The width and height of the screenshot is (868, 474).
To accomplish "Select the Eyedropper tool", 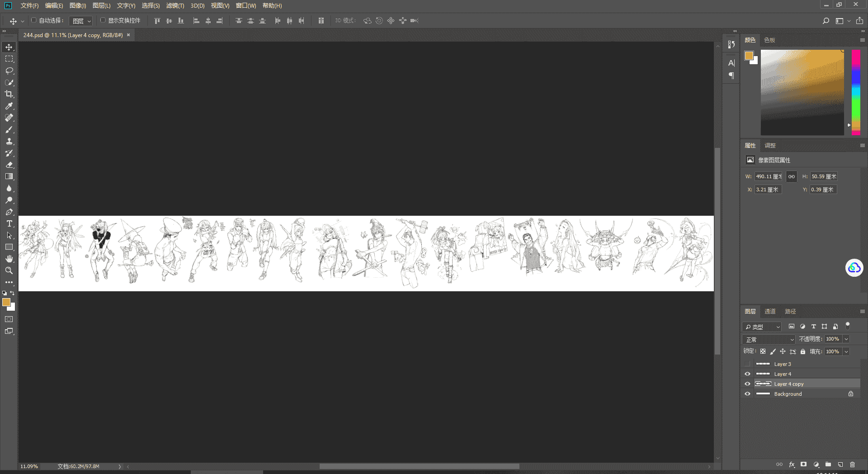I will pos(9,106).
